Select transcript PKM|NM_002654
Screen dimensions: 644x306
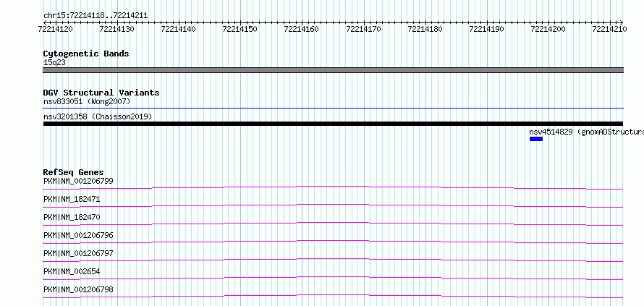[72, 271]
